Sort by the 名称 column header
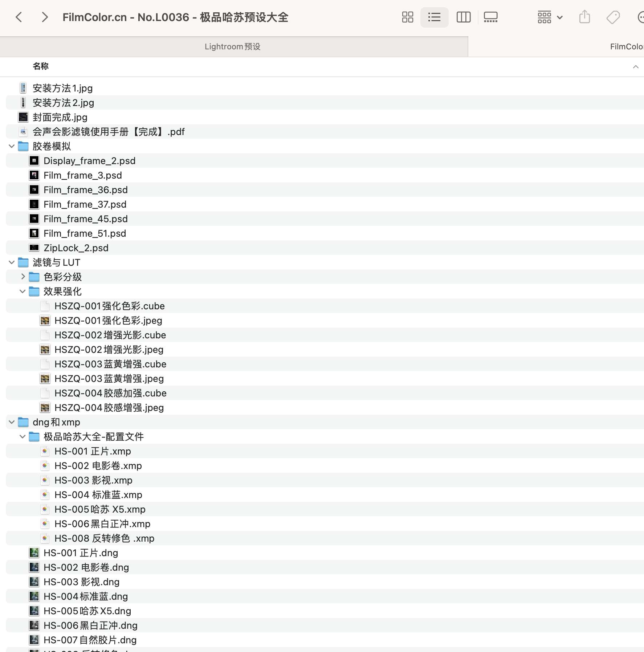644x652 pixels. [x=41, y=66]
